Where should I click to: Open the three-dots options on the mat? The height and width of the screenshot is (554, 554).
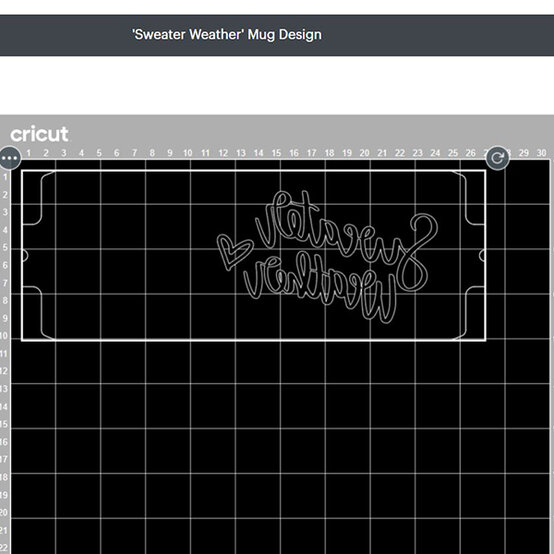pyautogui.click(x=10, y=158)
